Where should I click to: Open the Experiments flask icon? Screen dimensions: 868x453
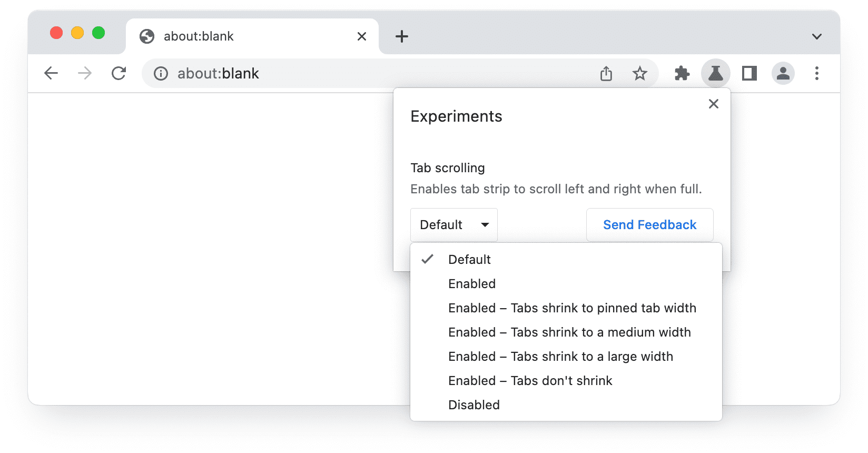(715, 73)
